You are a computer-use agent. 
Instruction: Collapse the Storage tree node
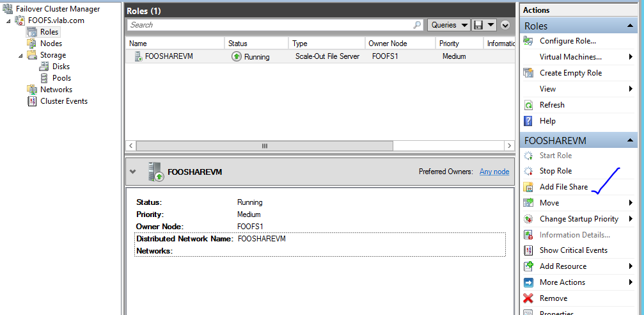[x=20, y=54]
